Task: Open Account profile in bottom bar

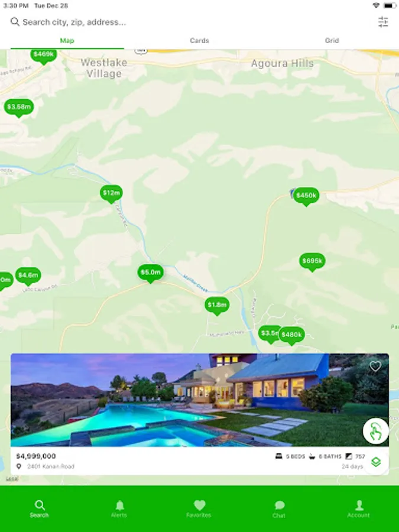Action: point(359,508)
